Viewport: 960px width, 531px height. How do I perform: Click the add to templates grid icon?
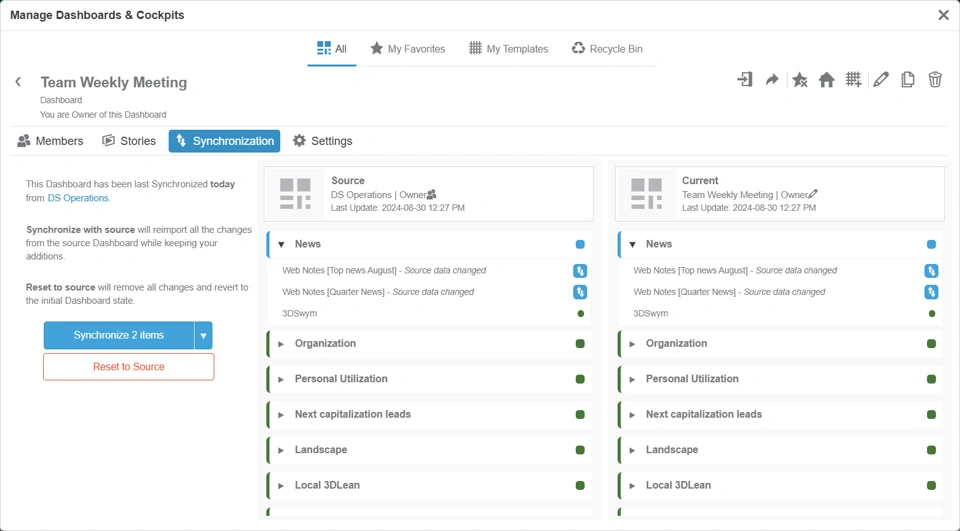pyautogui.click(x=853, y=80)
